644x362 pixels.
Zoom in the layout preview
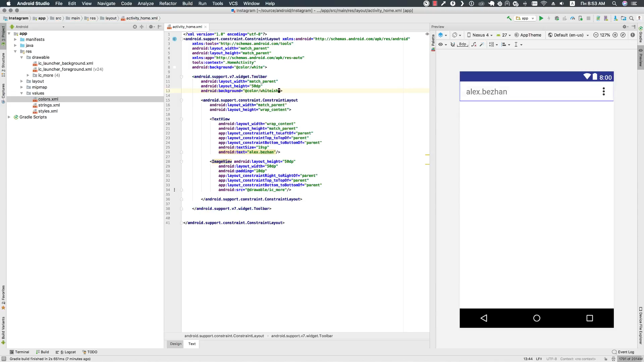pyautogui.click(x=615, y=35)
